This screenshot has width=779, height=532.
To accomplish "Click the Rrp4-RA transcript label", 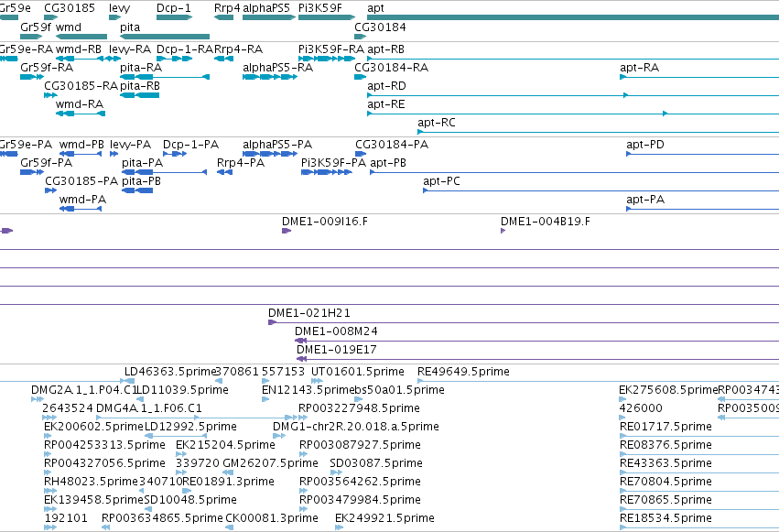I will [239, 49].
